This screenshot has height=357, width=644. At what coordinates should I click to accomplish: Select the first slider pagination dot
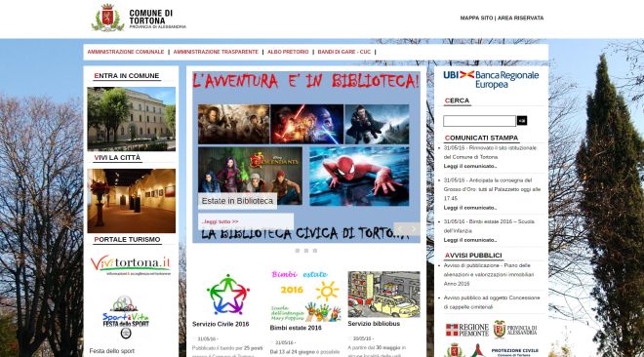[298, 251]
